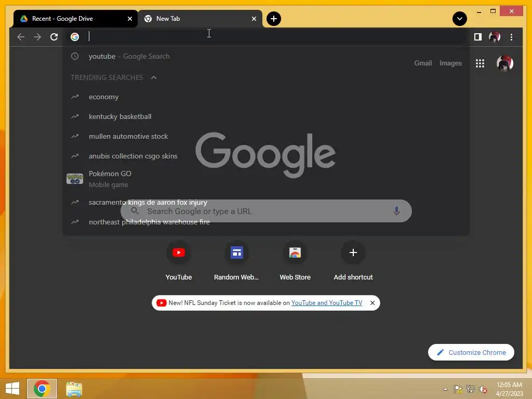Close the New Tab tab

[x=254, y=19]
